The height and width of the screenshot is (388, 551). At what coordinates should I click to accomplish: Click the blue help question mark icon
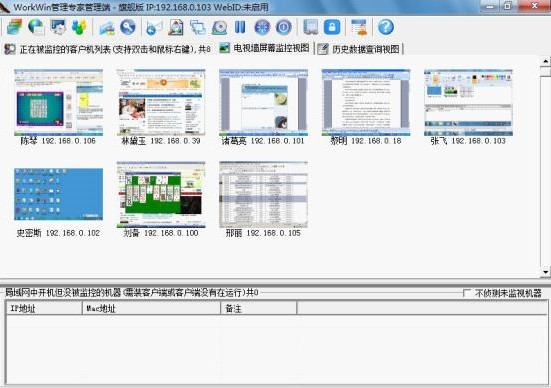click(386, 27)
